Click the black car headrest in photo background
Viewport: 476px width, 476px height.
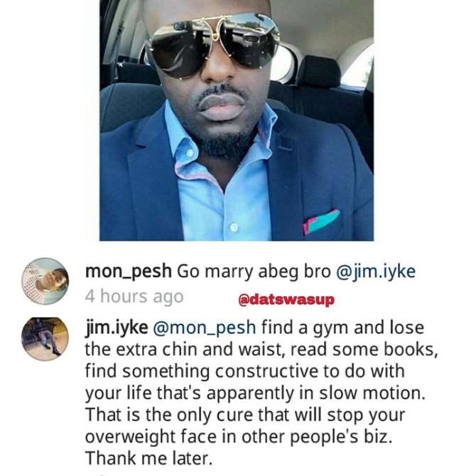click(318, 71)
